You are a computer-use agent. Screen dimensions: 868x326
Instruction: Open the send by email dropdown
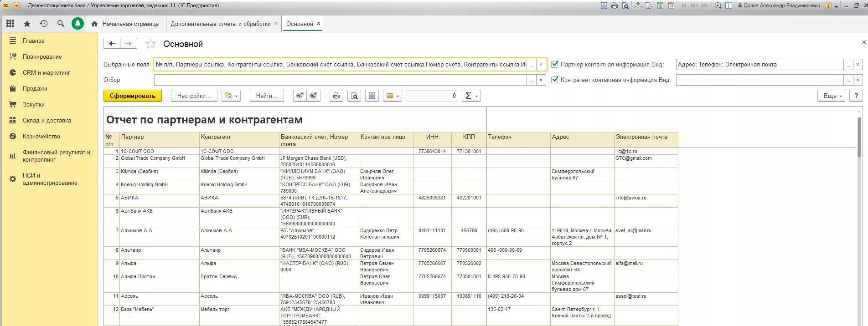pyautogui.click(x=392, y=96)
